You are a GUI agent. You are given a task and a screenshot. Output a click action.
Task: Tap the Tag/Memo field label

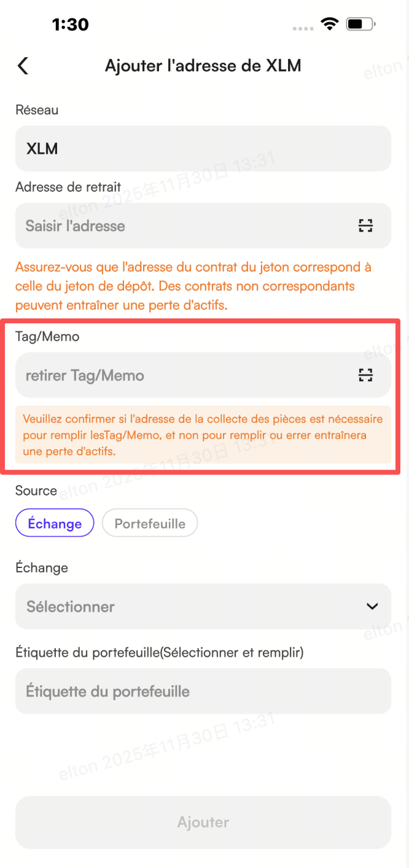point(47,337)
